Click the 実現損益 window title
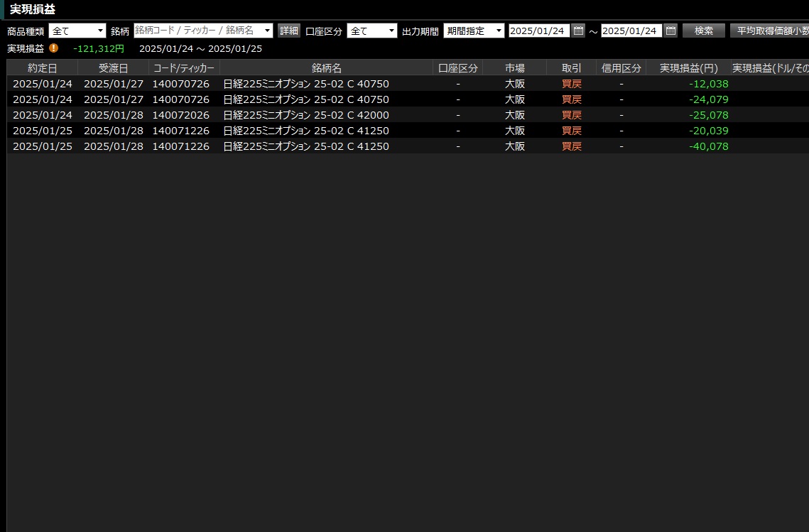This screenshot has width=809, height=532. 33,9
